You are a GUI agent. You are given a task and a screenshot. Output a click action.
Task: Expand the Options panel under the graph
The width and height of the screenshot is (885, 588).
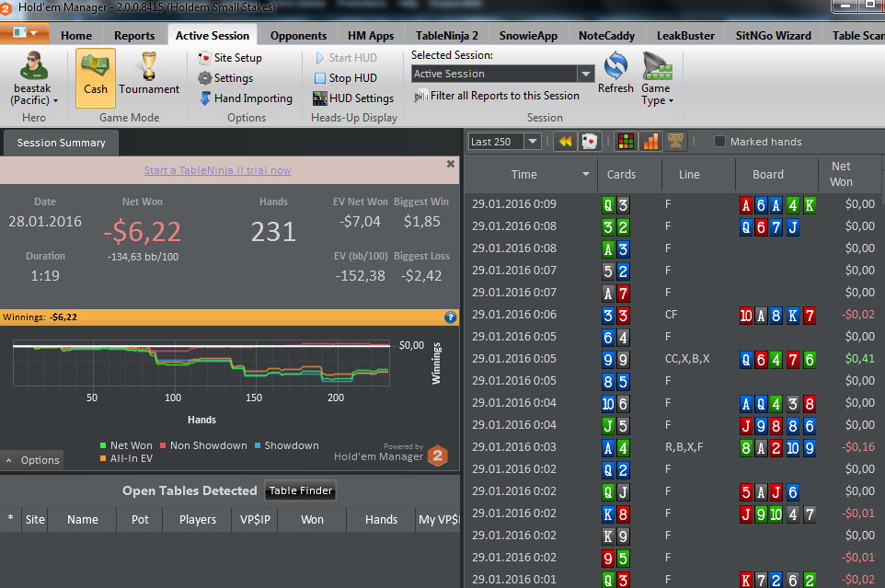32,460
